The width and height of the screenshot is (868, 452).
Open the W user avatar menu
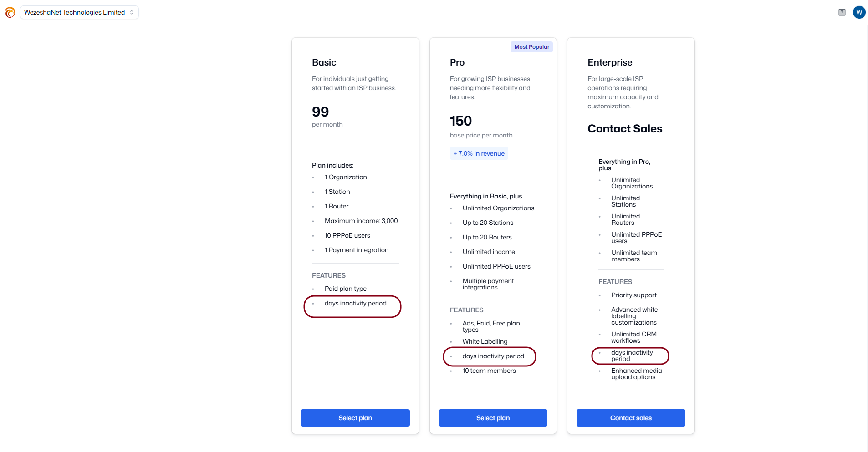(x=859, y=12)
